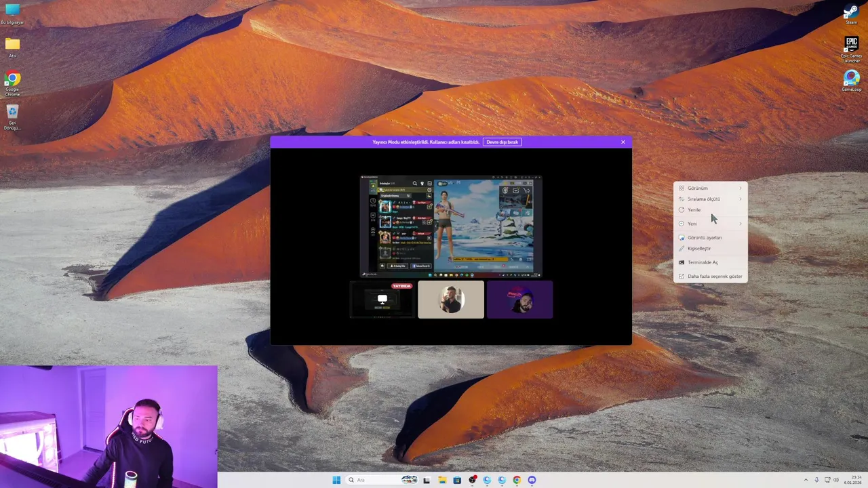Open Task View from the taskbar
This screenshot has width=868, height=488.
tap(427, 480)
